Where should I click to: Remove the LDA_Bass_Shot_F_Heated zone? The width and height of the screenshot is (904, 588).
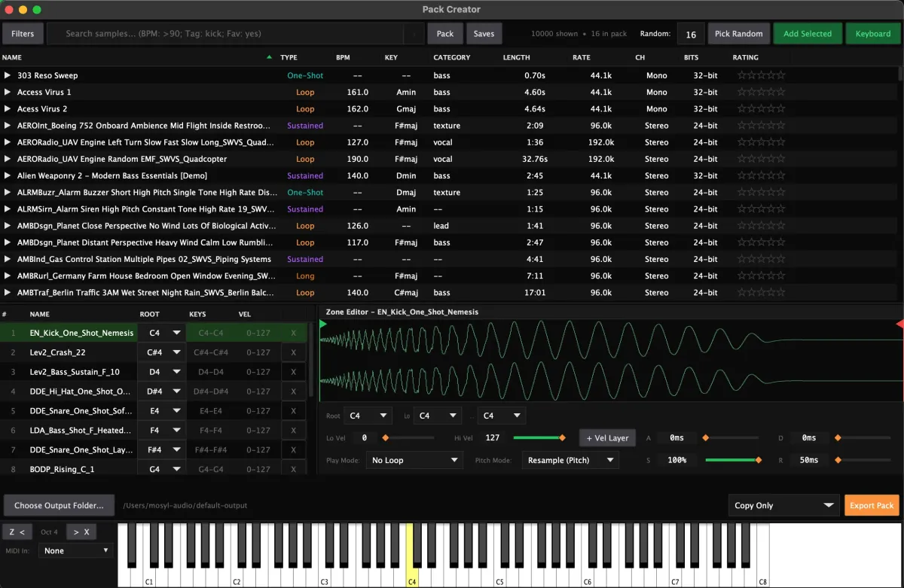294,431
